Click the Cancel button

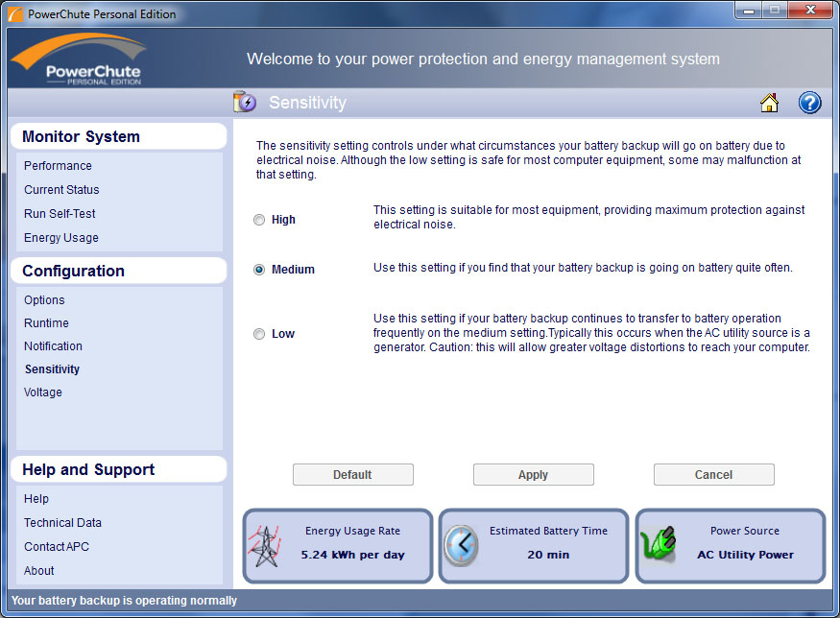tap(713, 475)
